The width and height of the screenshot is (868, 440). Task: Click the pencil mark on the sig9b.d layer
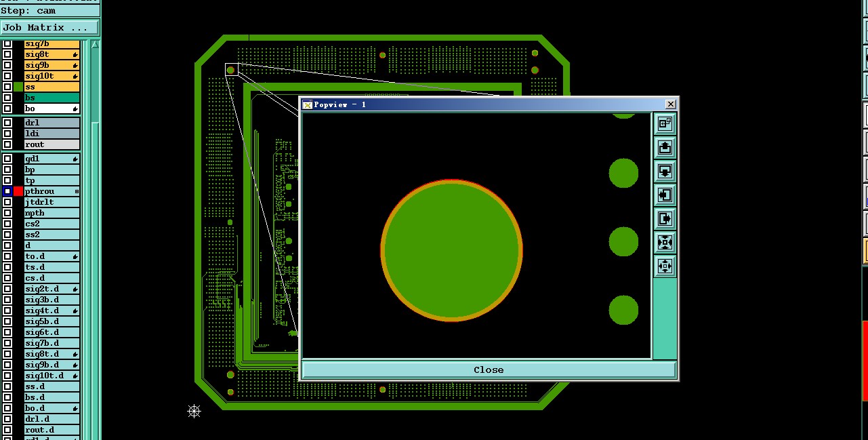[x=75, y=365]
